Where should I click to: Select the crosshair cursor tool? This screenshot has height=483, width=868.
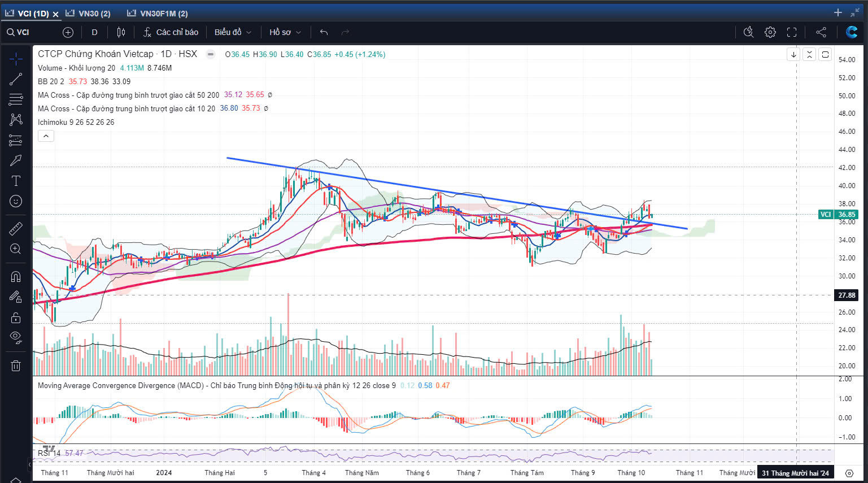(x=16, y=59)
